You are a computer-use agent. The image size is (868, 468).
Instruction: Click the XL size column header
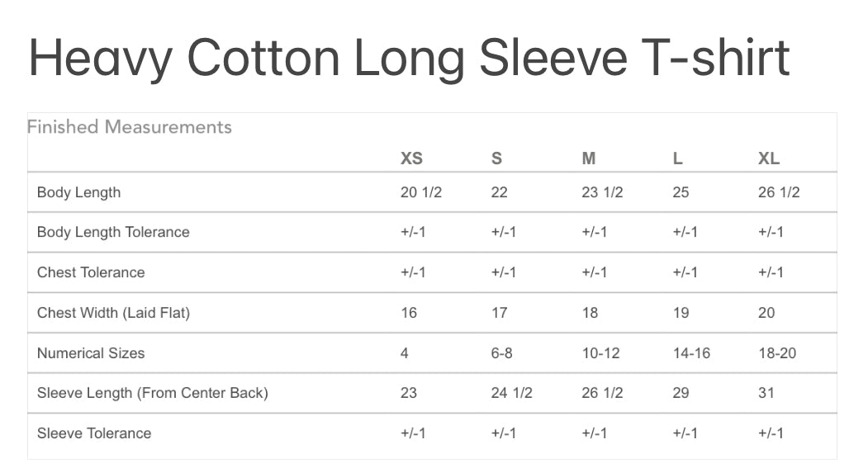tap(769, 158)
